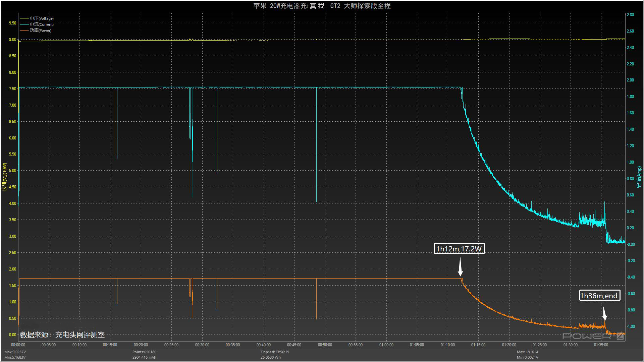Click the 2.80 value on right Amp axis
This screenshot has height=362, width=644.
pyautogui.click(x=630, y=15)
